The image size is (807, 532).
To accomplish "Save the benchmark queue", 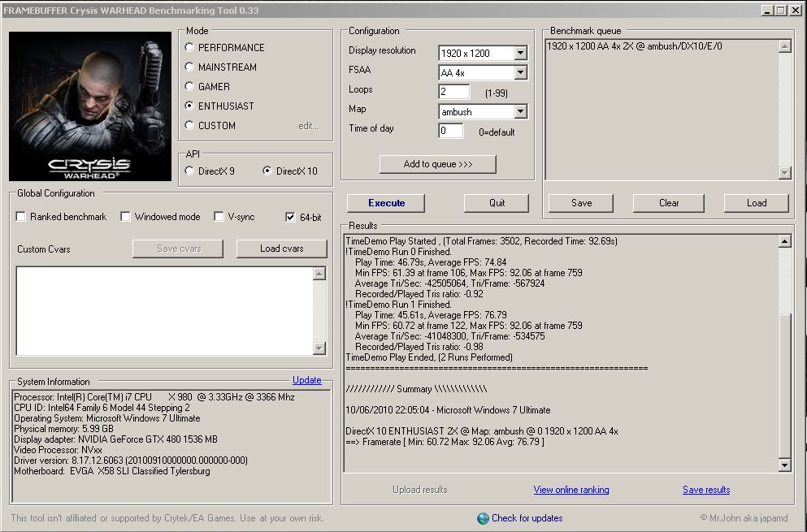I will 581,203.
